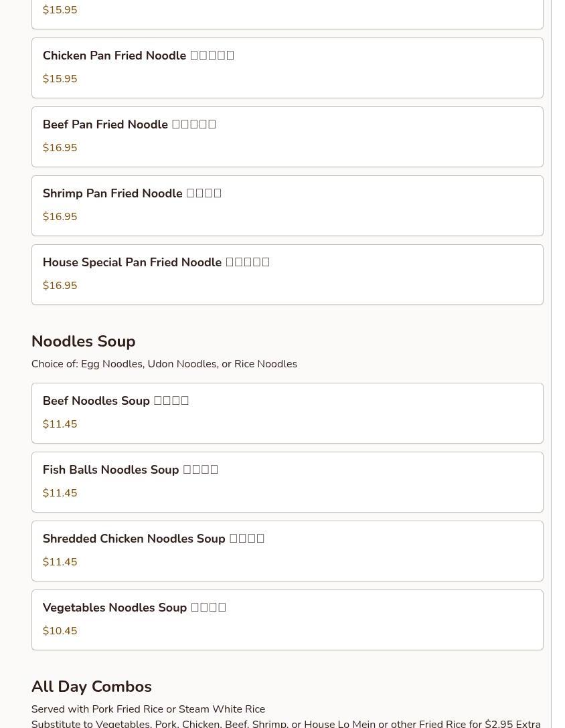The width and height of the screenshot is (565, 728).
Task: Choose the Shredded Chicken Noodles Soup item
Action: point(287,551)
